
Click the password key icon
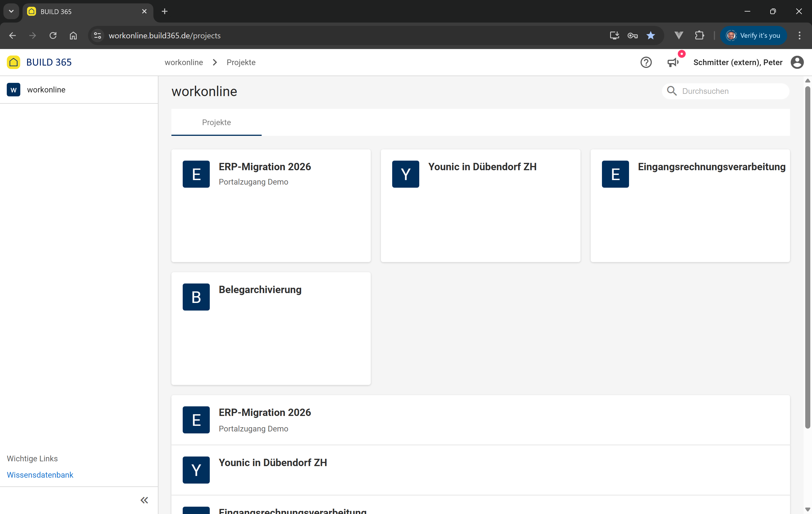(632, 36)
